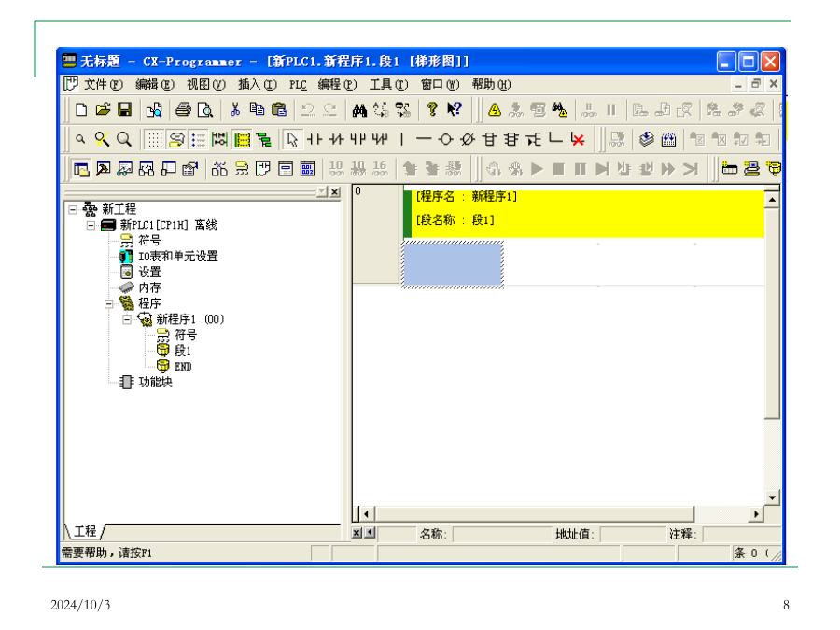840x630 pixels.
Task: Open the 帮助(H) menu
Action: coord(492,85)
